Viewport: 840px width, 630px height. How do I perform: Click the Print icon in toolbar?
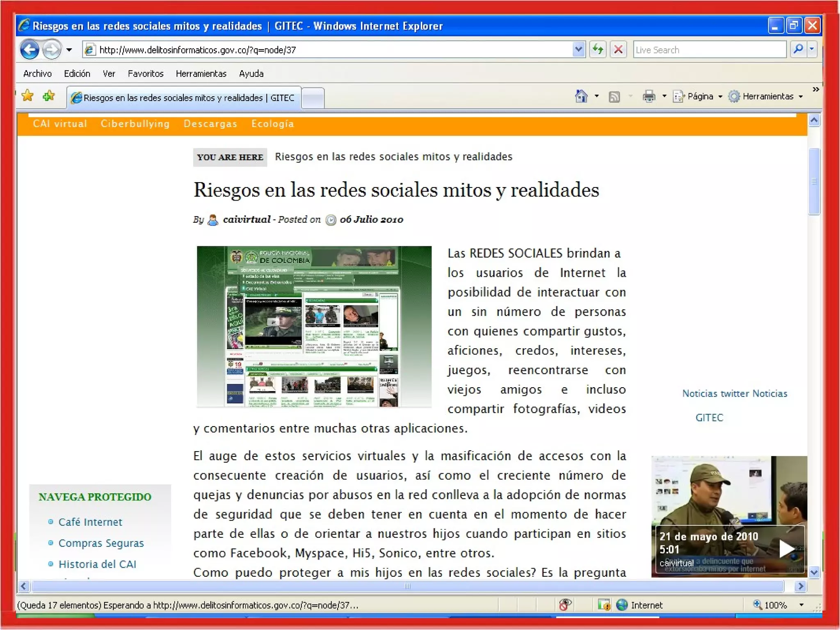[x=649, y=97]
